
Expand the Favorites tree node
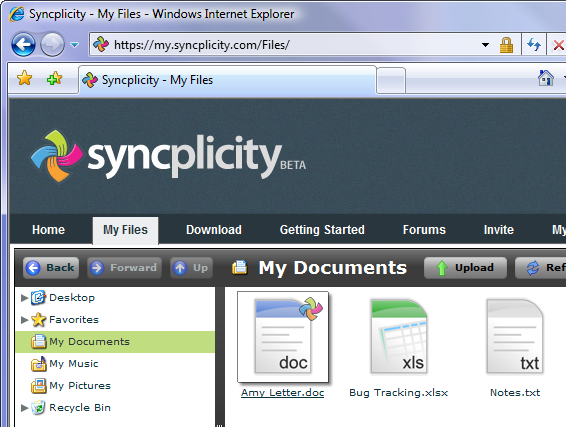(x=24, y=320)
